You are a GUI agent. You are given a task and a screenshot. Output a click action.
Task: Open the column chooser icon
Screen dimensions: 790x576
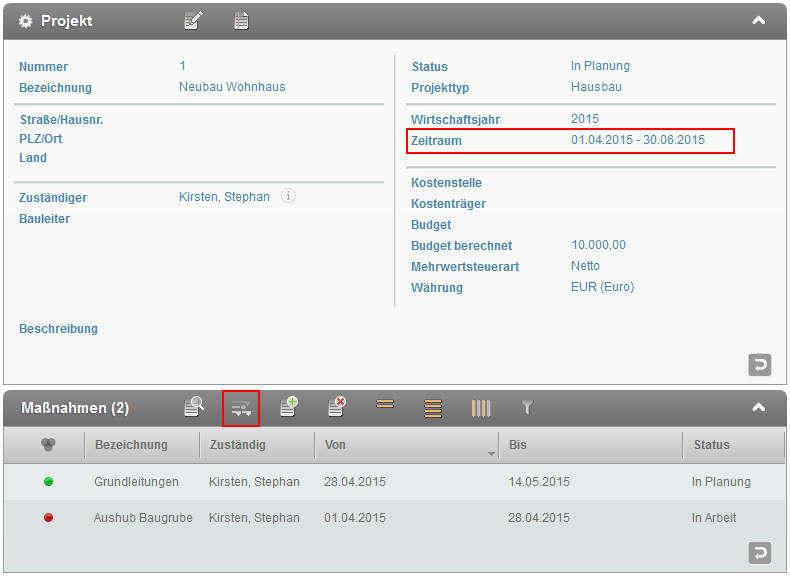[481, 408]
